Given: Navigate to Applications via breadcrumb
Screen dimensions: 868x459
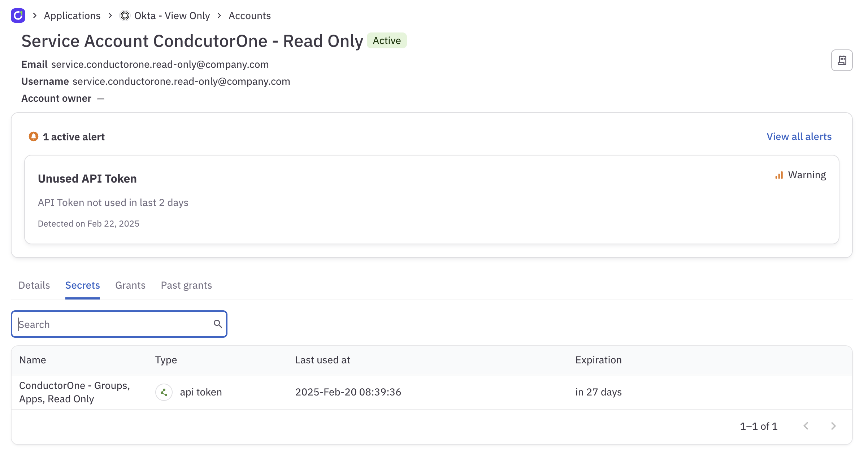Looking at the screenshot, I should coord(72,15).
